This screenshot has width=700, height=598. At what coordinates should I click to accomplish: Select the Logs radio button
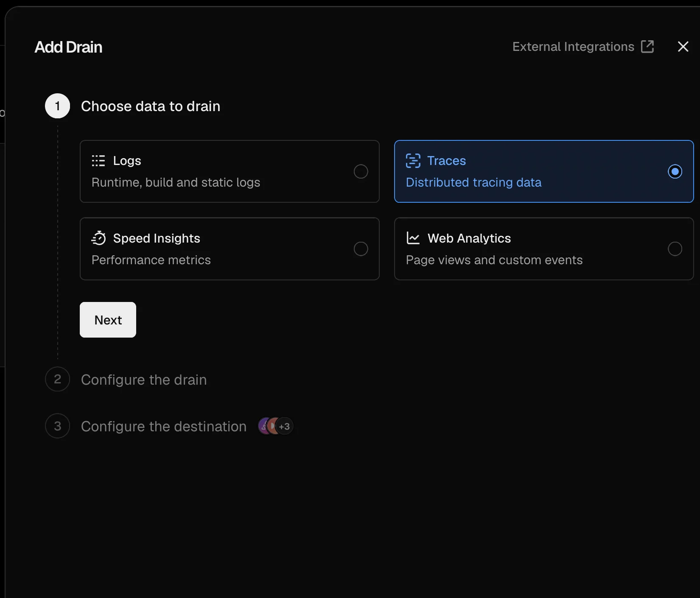coord(361,171)
